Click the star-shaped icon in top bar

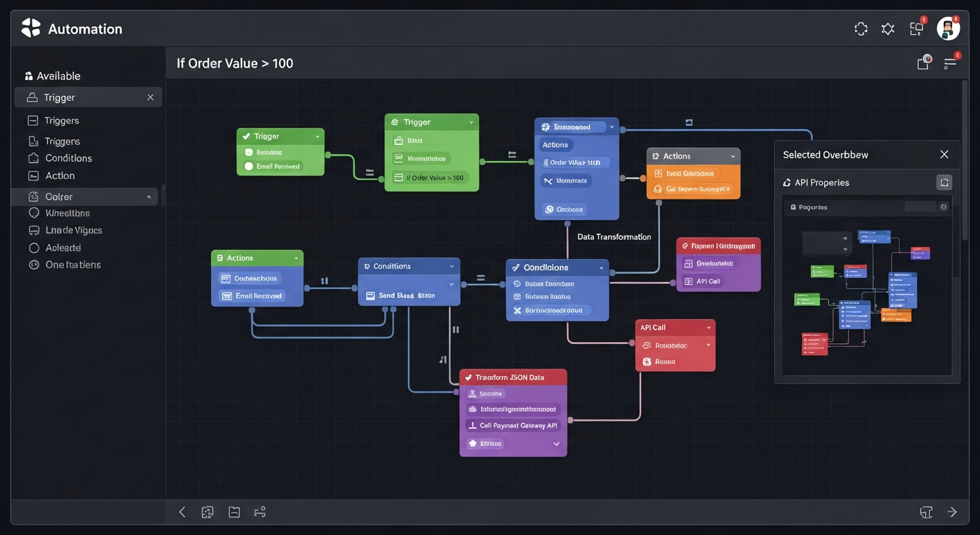tap(888, 29)
